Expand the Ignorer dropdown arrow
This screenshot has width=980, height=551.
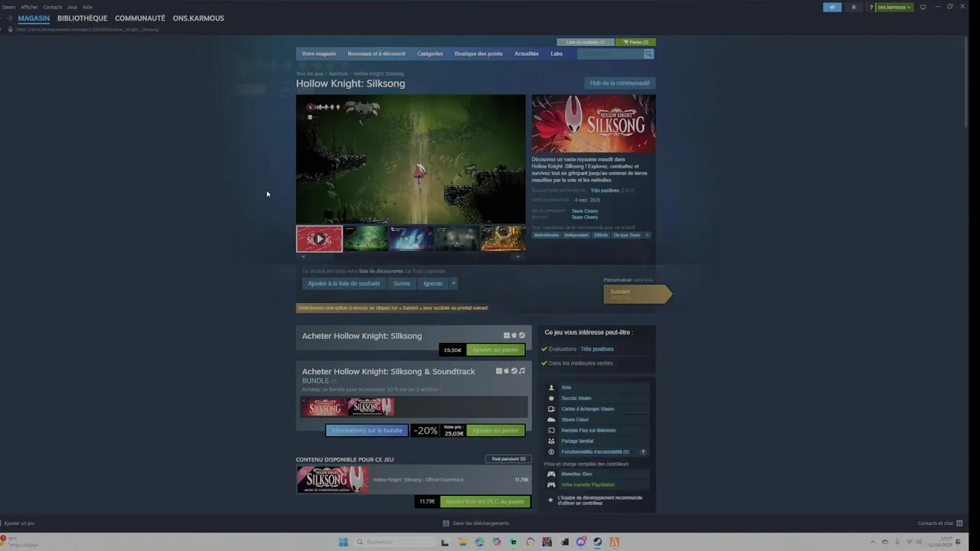tap(453, 283)
